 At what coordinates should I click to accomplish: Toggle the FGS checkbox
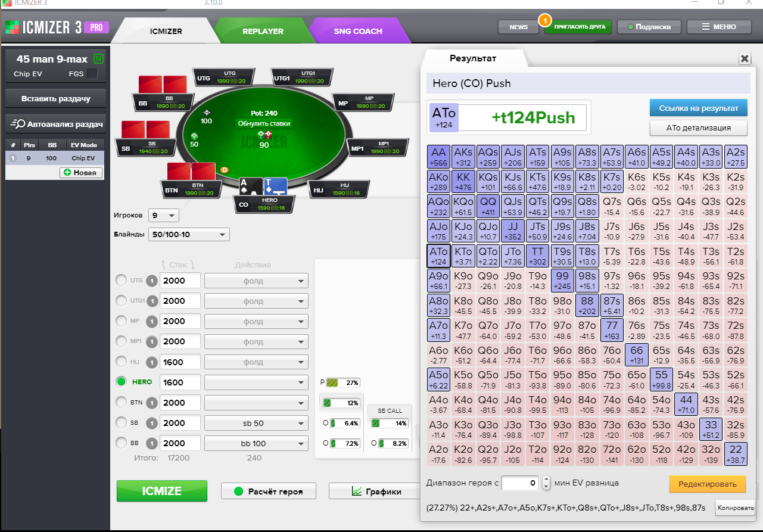[x=92, y=74]
